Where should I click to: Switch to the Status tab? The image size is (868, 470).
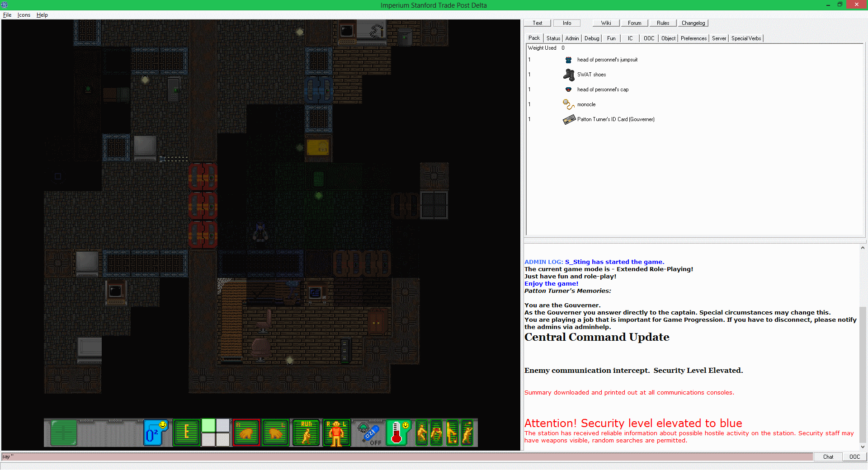click(553, 38)
